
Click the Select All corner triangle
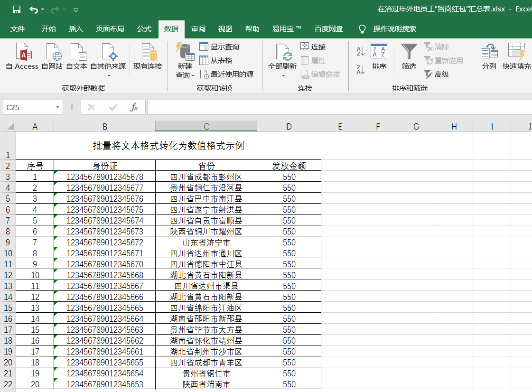(x=10, y=126)
